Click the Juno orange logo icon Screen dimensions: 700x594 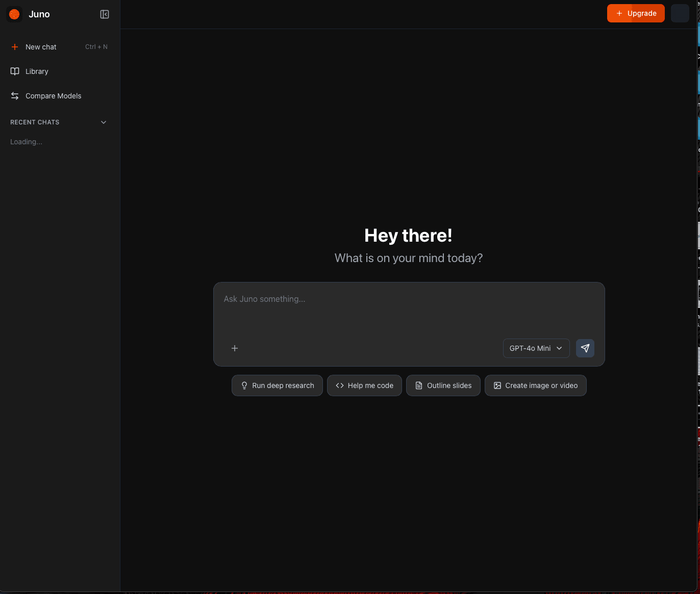(14, 14)
